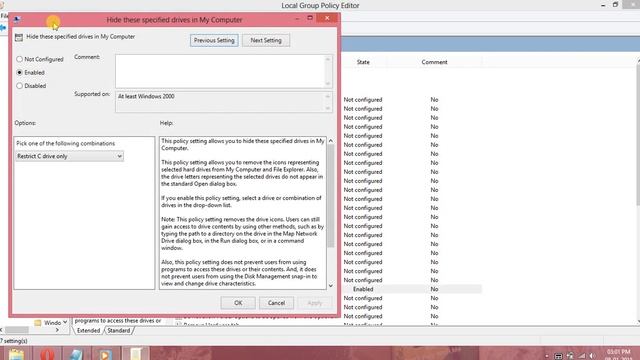Screen dimensions: 640x360
Task: Click the Supported on text field
Action: pyautogui.click(x=224, y=102)
